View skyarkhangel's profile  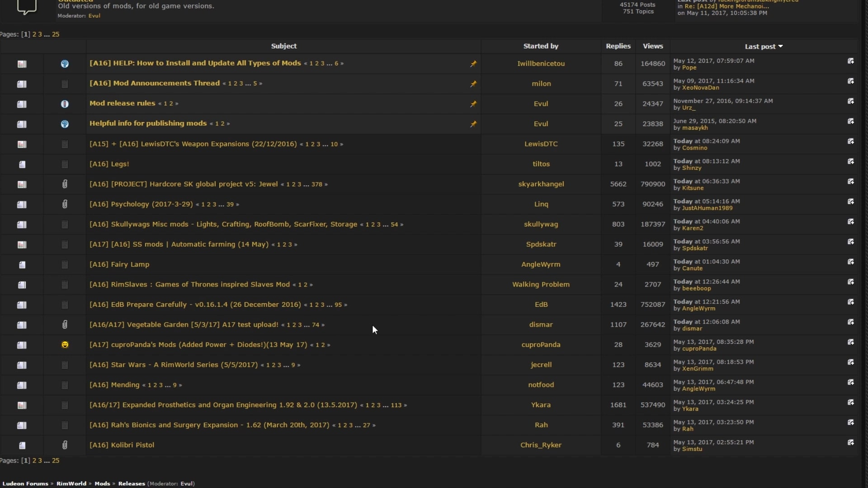click(x=541, y=184)
